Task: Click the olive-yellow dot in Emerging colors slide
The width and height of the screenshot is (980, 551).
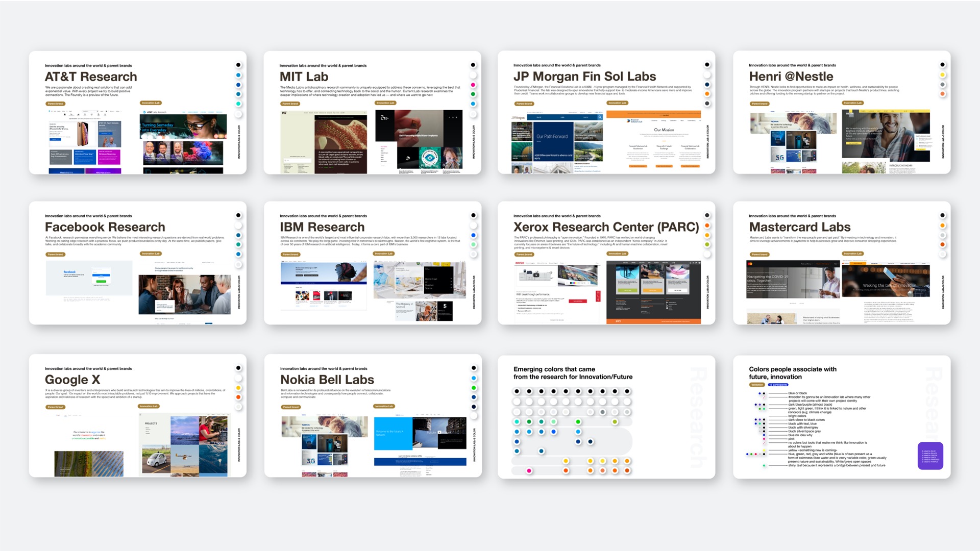Action: pyautogui.click(x=615, y=422)
